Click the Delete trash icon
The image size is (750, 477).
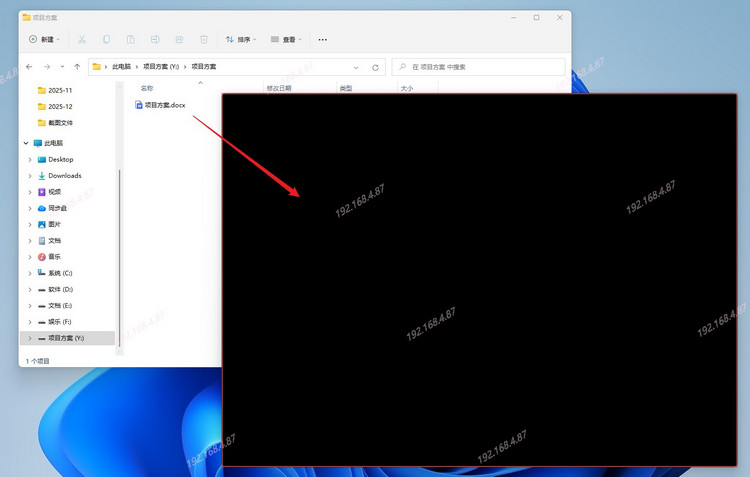[204, 39]
